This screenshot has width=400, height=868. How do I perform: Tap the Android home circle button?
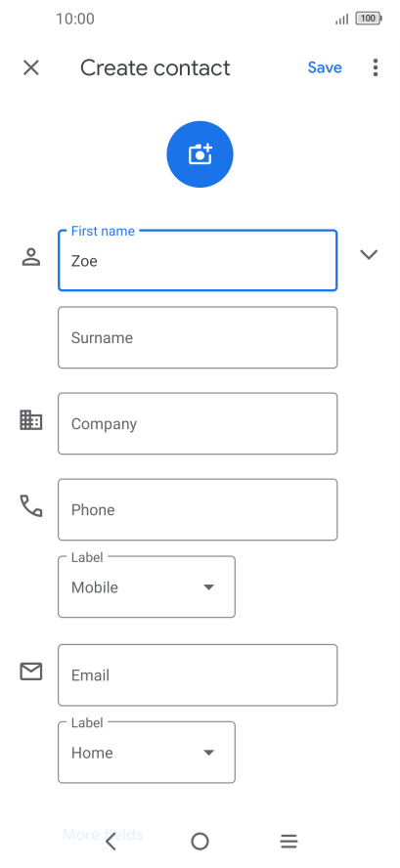pos(200,842)
